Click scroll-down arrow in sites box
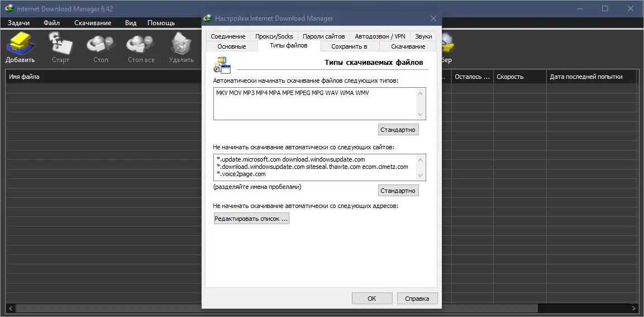Screen dimensions: 644x317 point(421,176)
